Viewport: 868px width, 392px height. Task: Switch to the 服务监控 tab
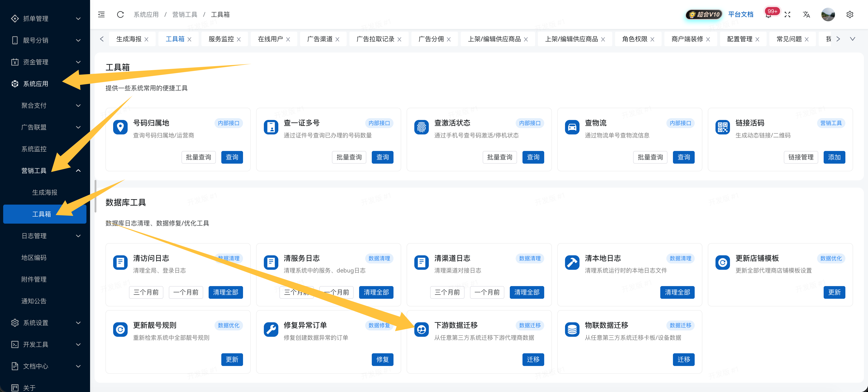(221, 39)
